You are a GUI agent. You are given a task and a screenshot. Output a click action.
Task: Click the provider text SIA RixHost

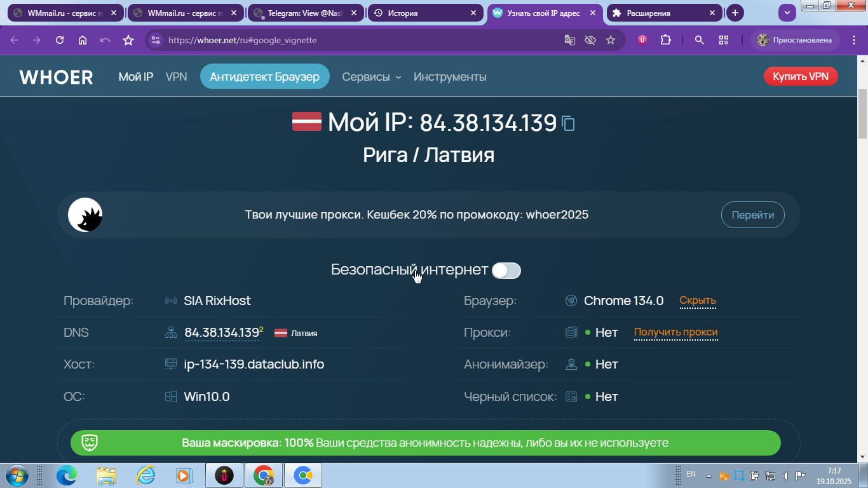click(217, 301)
